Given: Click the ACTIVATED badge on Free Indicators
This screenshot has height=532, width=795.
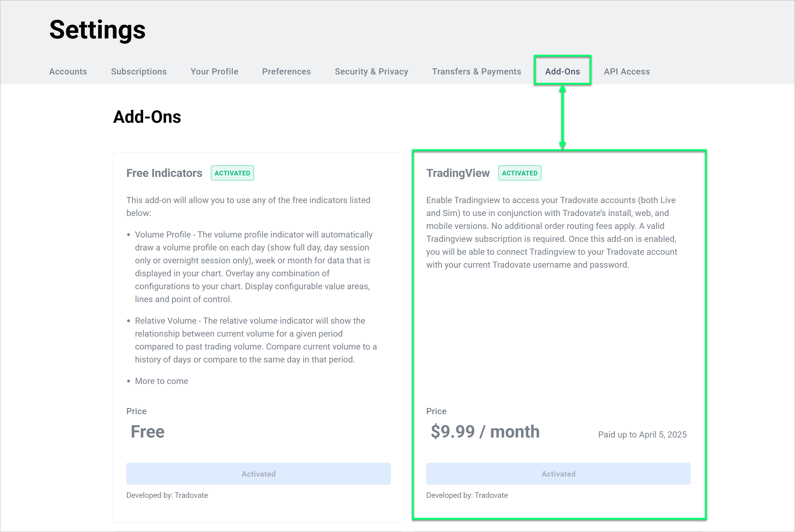Looking at the screenshot, I should pyautogui.click(x=232, y=173).
